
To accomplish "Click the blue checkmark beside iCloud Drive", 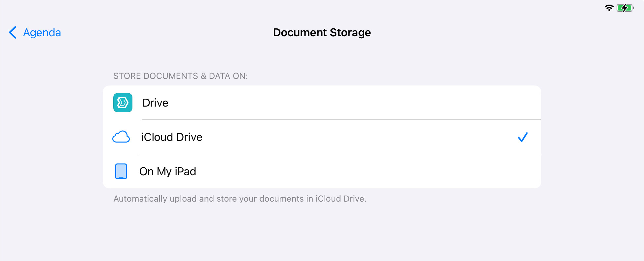I will tap(523, 137).
